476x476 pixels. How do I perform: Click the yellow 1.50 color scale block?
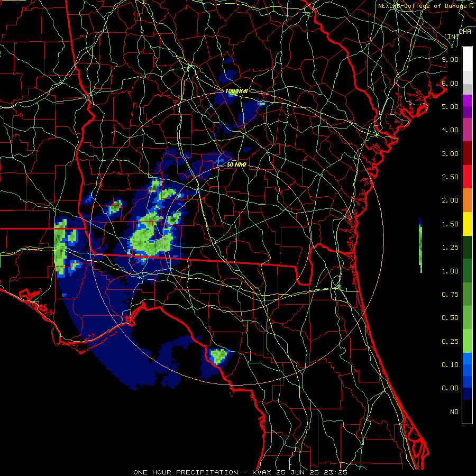click(x=467, y=224)
